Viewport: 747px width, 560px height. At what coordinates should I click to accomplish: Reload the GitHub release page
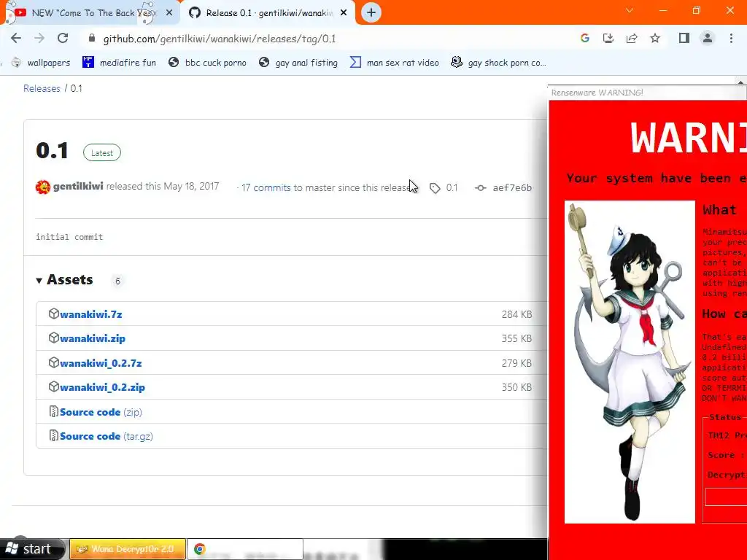63,39
